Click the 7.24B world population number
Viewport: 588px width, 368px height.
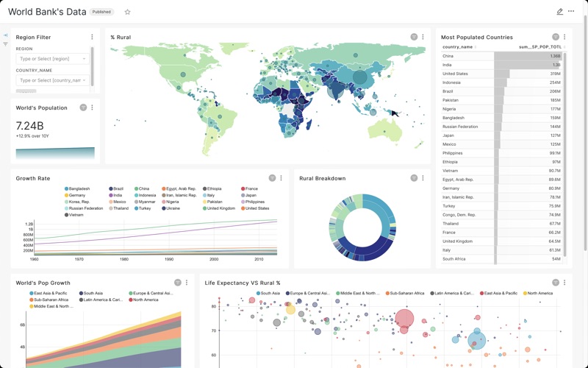tap(29, 125)
